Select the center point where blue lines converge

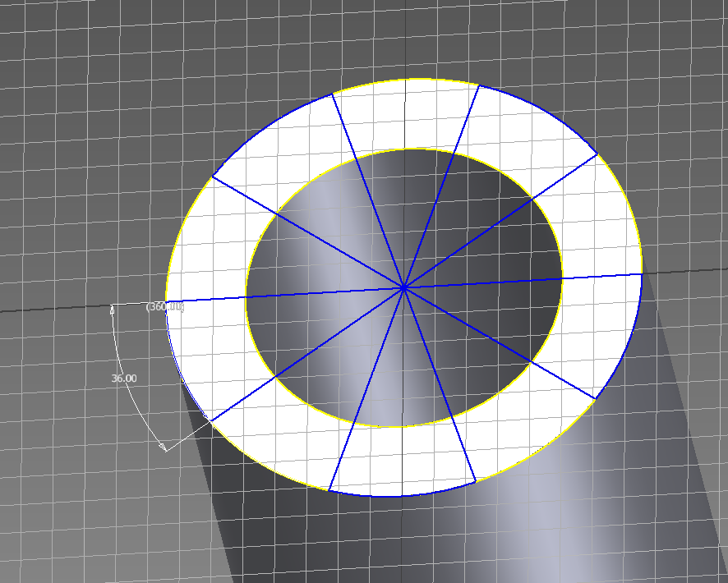(x=404, y=287)
